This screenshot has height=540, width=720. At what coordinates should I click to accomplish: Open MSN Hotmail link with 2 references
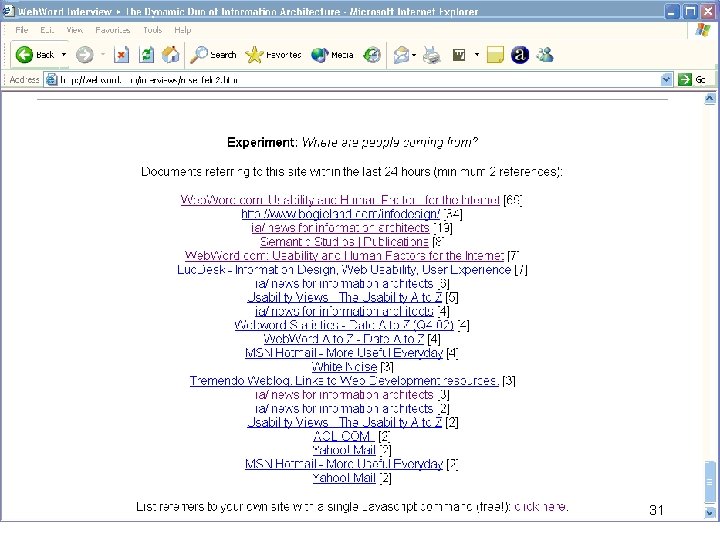tap(344, 464)
